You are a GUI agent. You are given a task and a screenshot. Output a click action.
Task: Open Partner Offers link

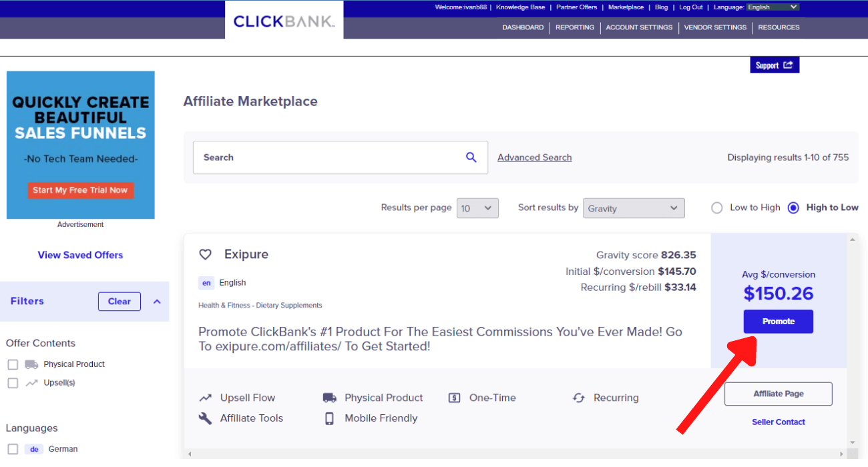pos(577,7)
